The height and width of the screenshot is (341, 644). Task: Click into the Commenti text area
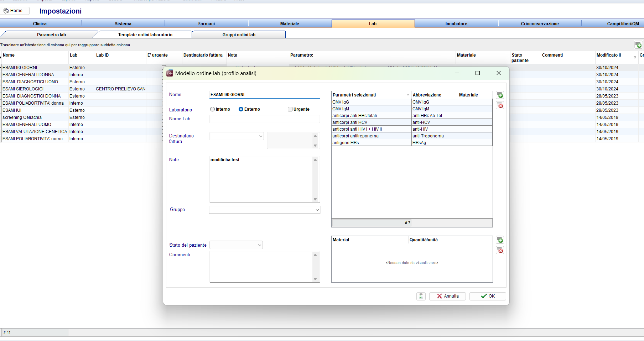tap(261, 267)
